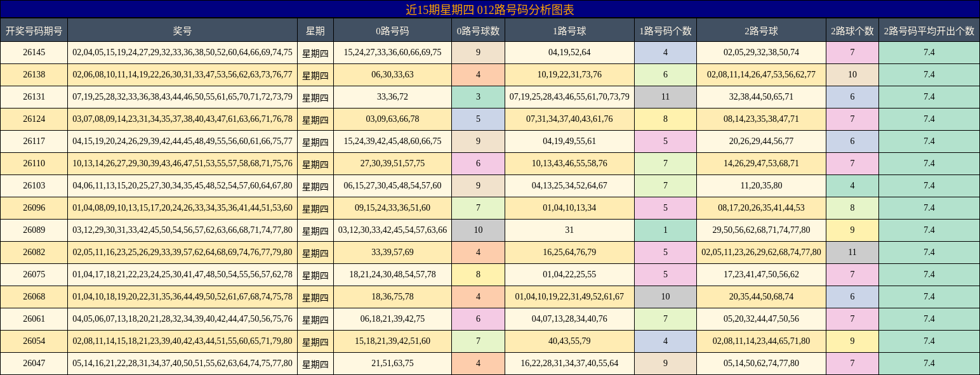
Task: Click the 1路号码个数 value 8 in row 26124
Action: tap(665, 119)
